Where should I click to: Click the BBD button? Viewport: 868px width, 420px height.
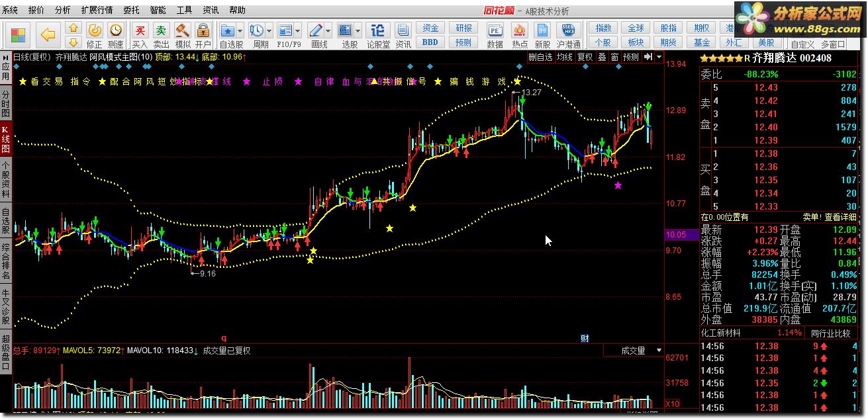pos(430,42)
